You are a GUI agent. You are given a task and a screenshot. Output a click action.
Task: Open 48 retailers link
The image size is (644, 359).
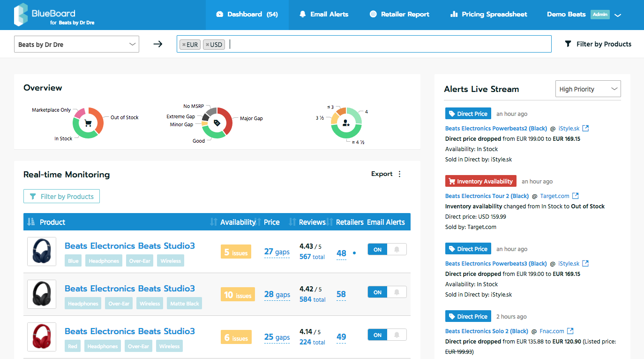tap(341, 253)
